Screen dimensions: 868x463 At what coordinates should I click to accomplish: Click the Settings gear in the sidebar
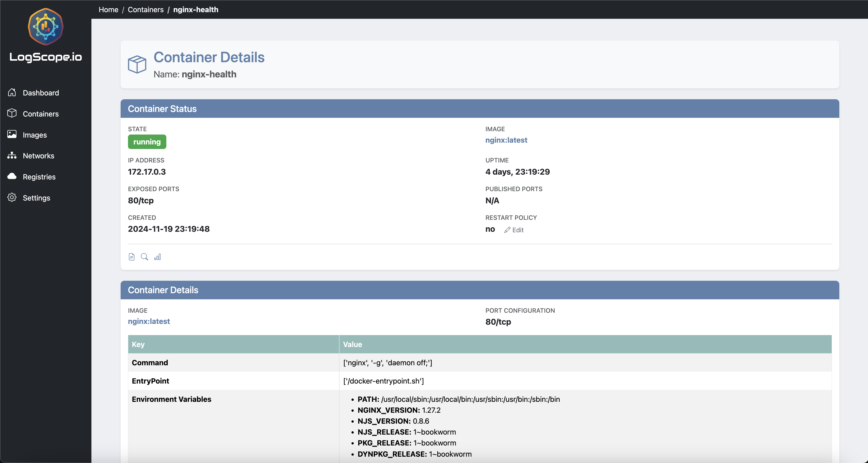click(x=12, y=198)
